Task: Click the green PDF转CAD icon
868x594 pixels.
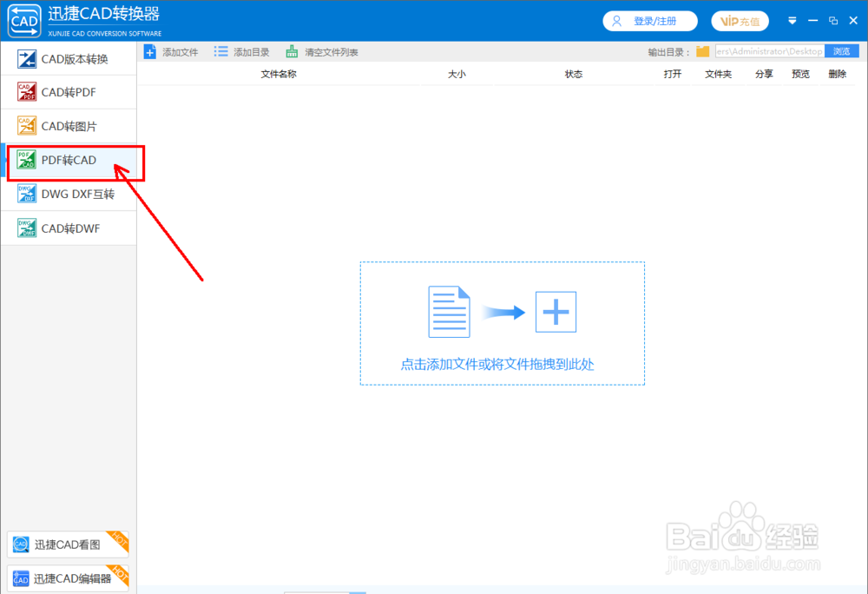Action: [27, 160]
